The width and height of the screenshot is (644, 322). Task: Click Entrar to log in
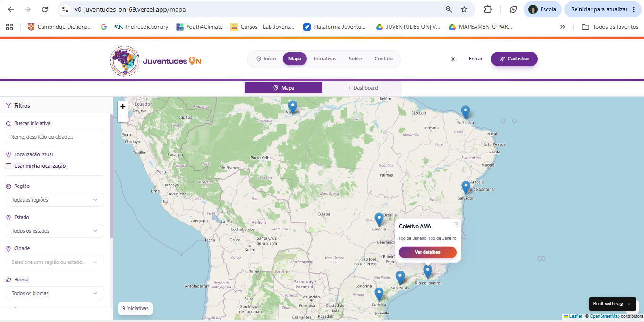coord(475,59)
